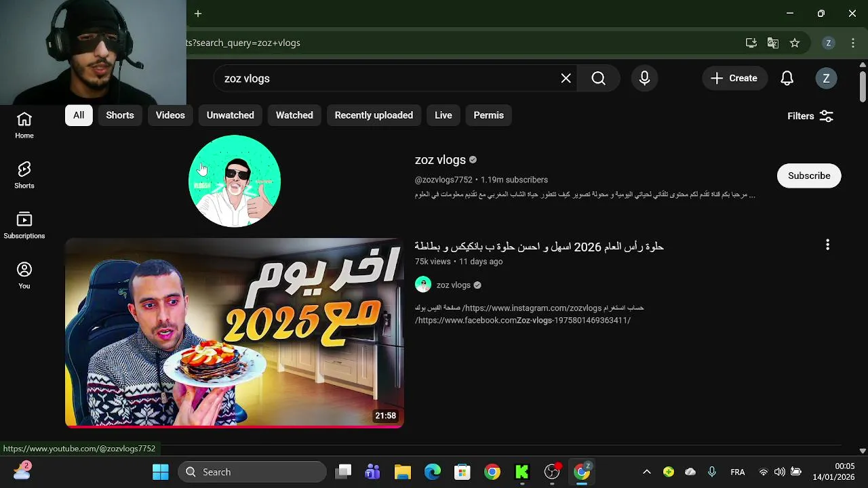Click the 75k views text

(433, 262)
